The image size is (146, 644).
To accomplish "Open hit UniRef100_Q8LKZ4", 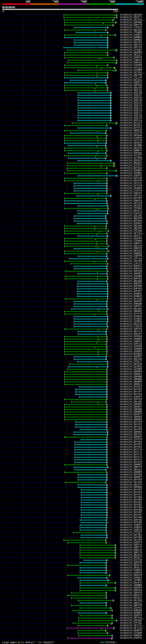I will click(131, 87).
